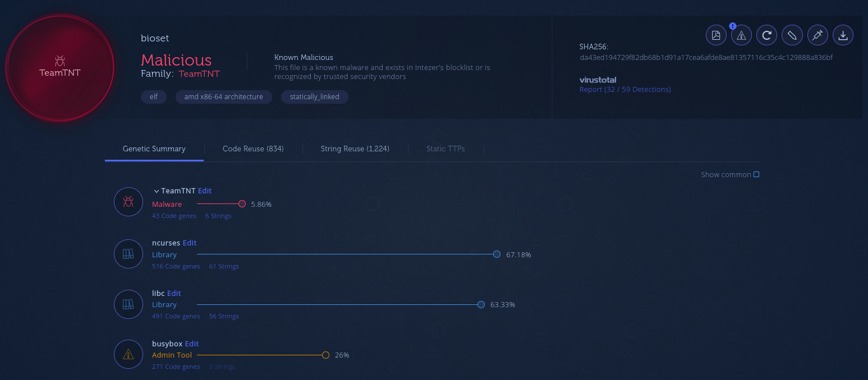The image size is (868, 380).
Task: Export analysis report as PDF
Action: pos(716,35)
